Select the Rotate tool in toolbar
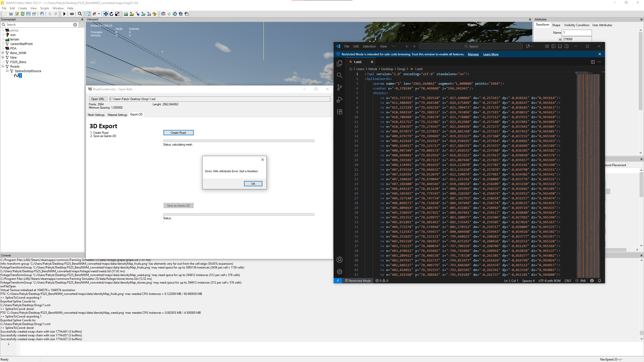 111,14
